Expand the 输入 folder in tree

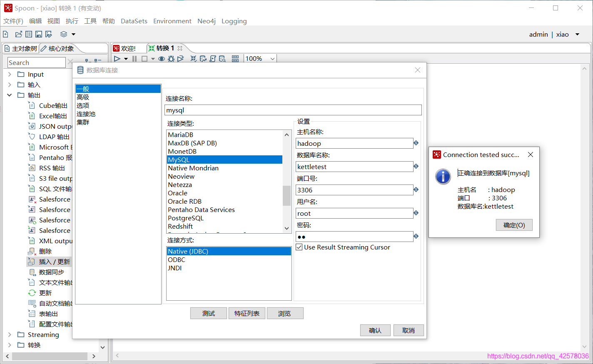click(x=10, y=85)
